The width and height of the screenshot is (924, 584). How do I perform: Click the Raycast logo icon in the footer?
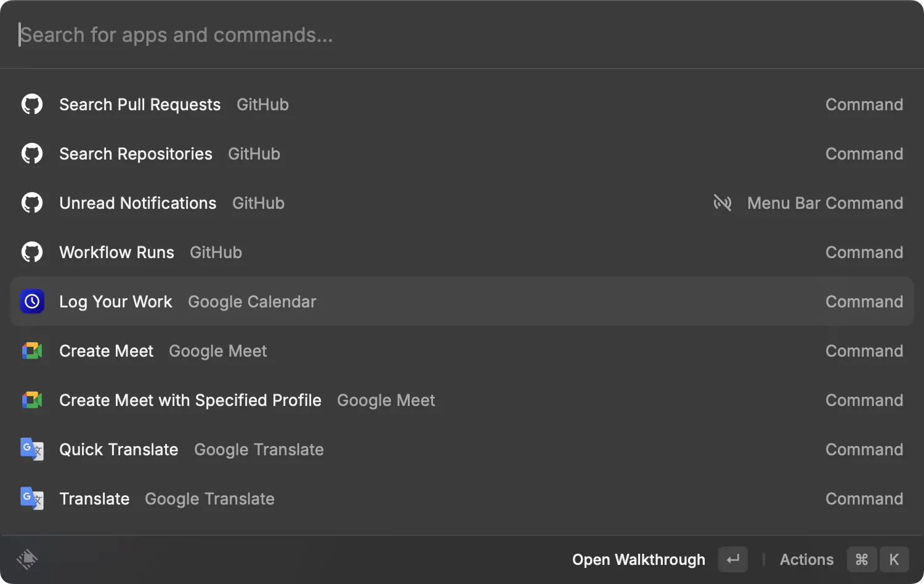(27, 559)
